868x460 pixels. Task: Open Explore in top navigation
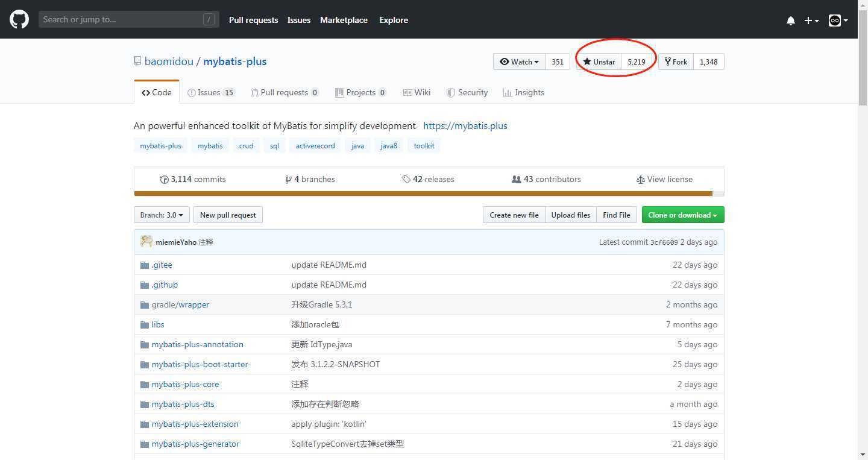394,20
